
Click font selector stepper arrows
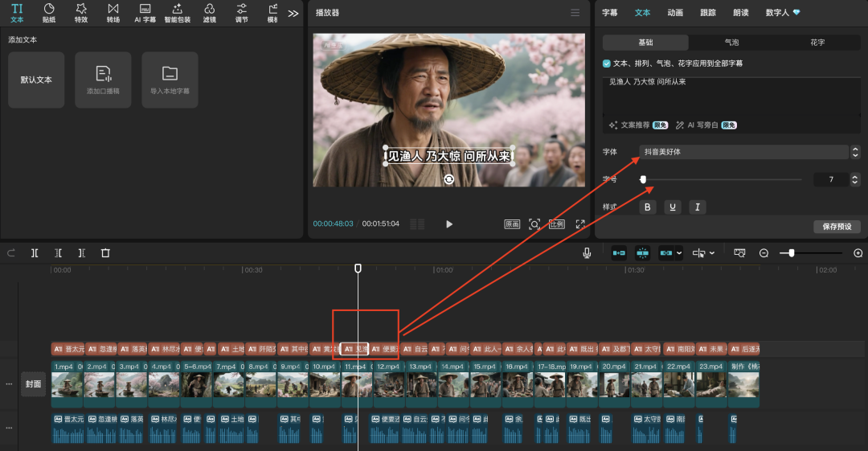click(x=855, y=152)
